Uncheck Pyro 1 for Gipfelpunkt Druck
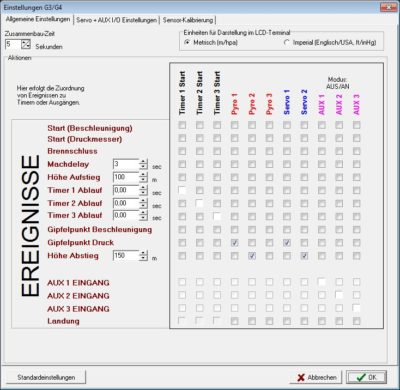This screenshot has width=400, height=390. (x=234, y=243)
